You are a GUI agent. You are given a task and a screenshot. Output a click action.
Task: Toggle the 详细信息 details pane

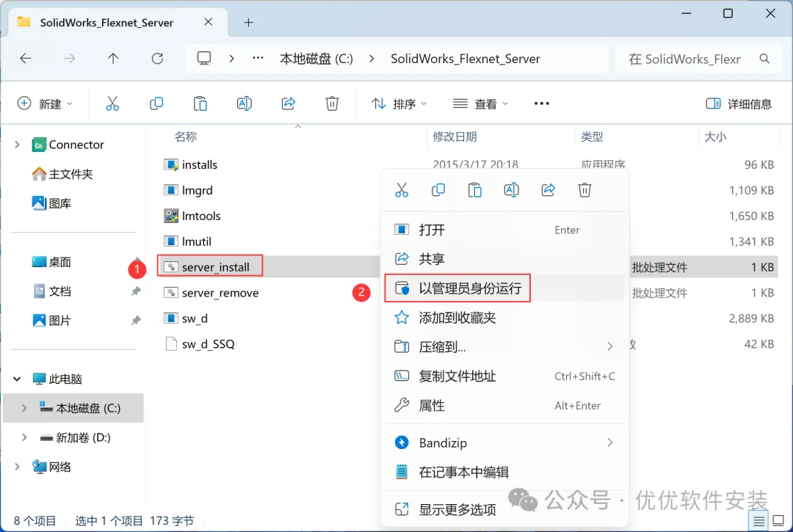[x=739, y=104]
